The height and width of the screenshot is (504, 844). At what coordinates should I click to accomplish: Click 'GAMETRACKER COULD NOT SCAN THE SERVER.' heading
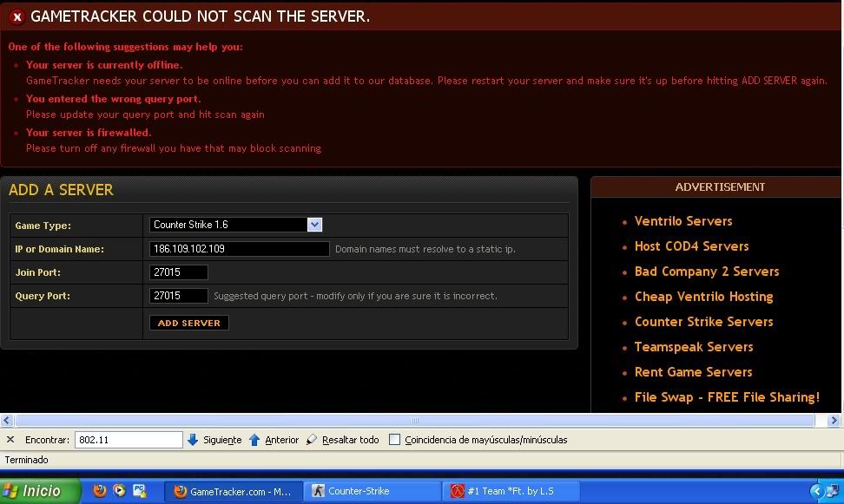pos(201,16)
